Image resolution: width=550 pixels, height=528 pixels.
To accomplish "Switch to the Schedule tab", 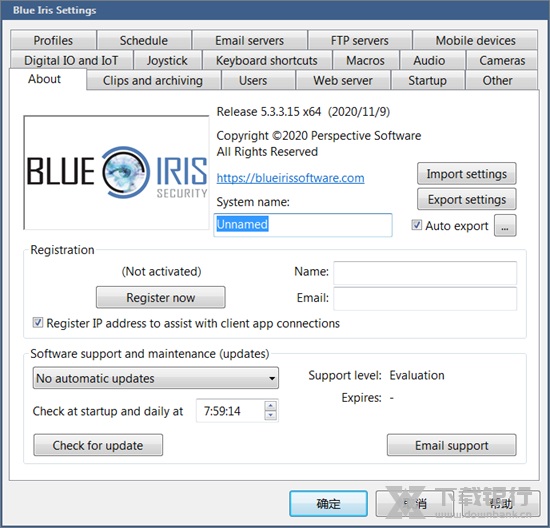I will pyautogui.click(x=144, y=40).
